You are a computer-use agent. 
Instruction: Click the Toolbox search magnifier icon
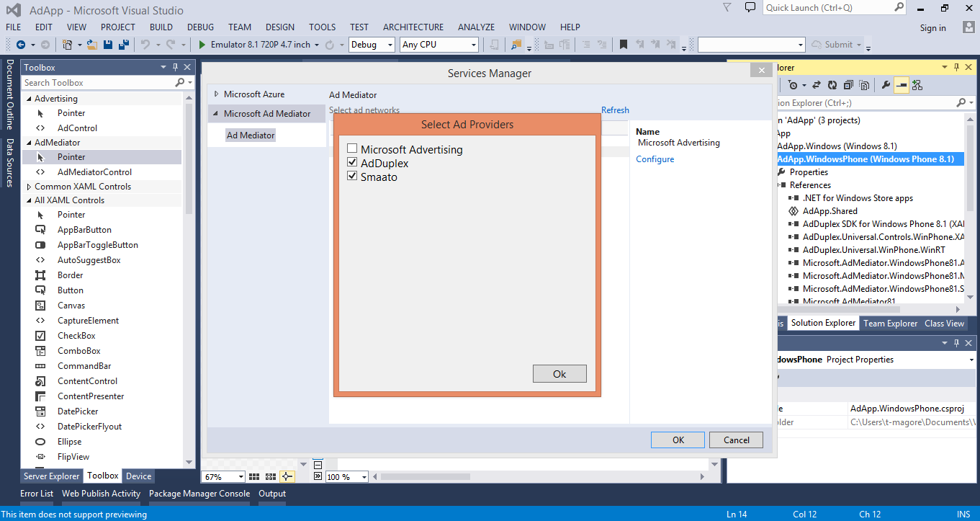point(181,83)
